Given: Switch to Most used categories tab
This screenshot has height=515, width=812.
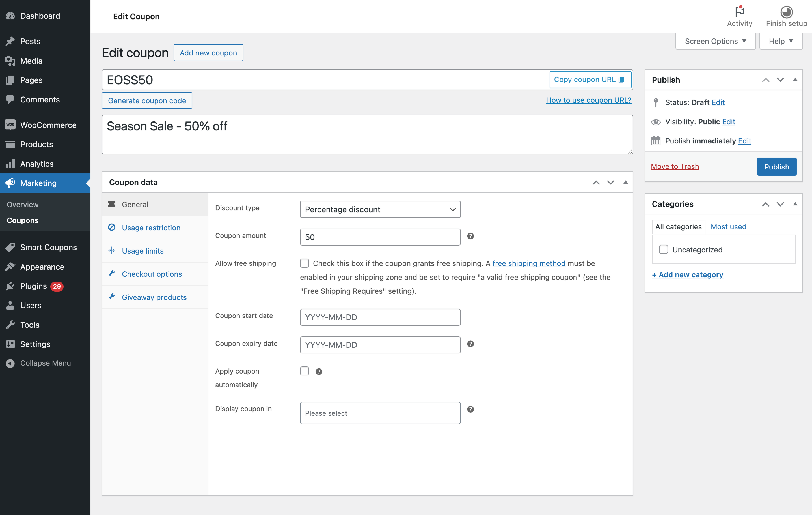Looking at the screenshot, I should (x=728, y=226).
